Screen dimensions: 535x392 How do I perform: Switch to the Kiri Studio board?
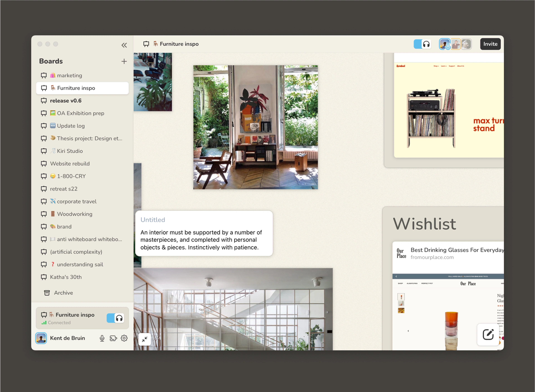pos(70,151)
